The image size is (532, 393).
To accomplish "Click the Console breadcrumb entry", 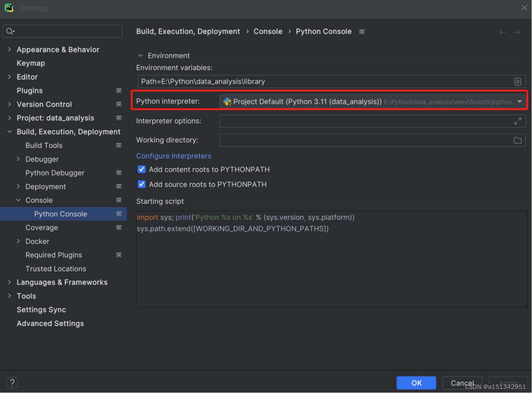I will (x=268, y=31).
